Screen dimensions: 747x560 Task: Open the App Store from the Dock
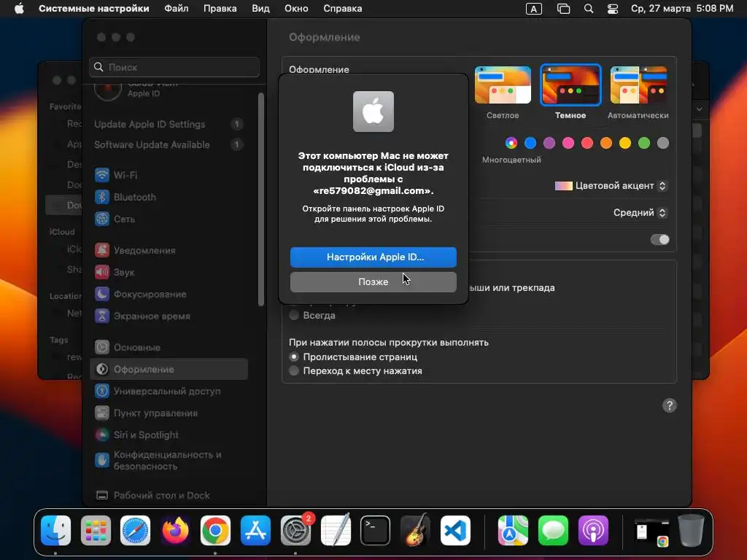pyautogui.click(x=255, y=531)
